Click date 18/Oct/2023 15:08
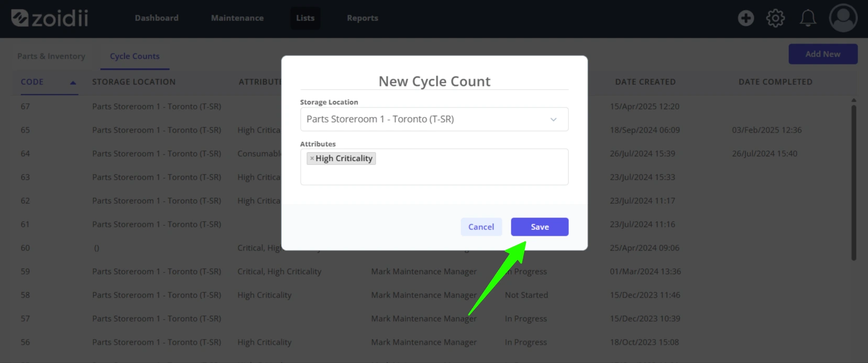Screen dimensions: 868x363 tap(644, 342)
